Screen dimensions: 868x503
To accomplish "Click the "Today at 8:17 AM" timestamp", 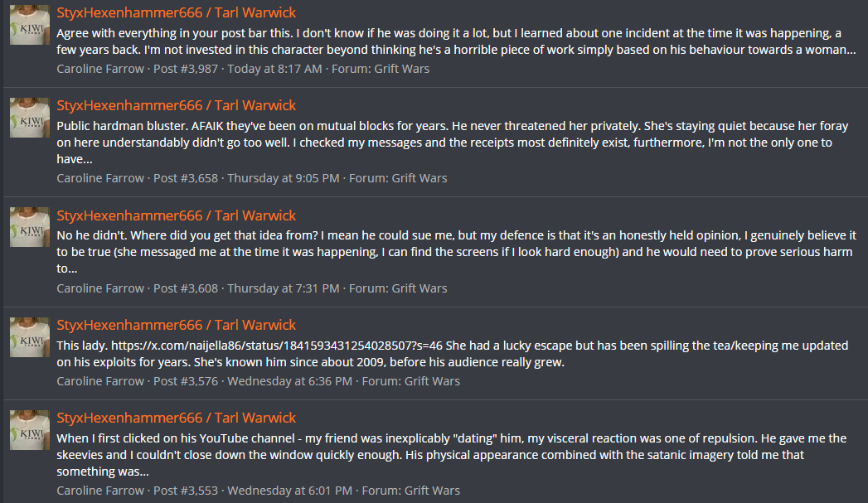I will click(274, 69).
